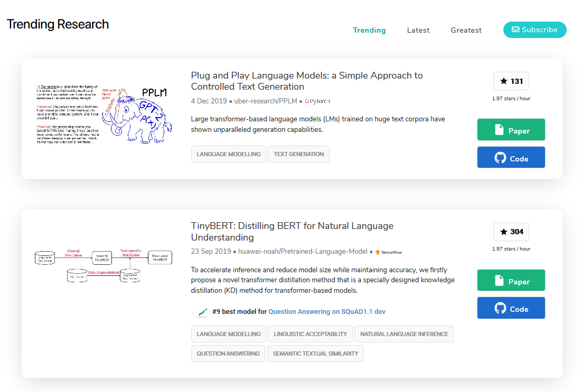Open Paper for Plug and Play Language Models

pyautogui.click(x=511, y=130)
